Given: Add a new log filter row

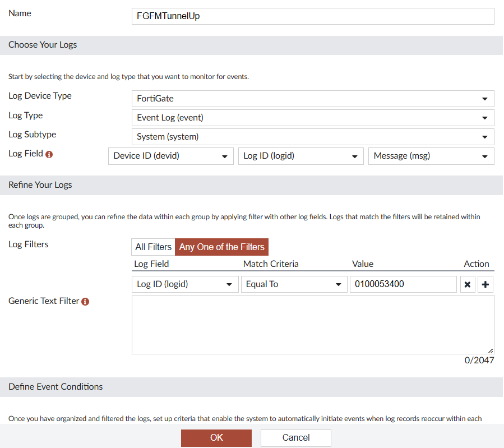Looking at the screenshot, I should pyautogui.click(x=485, y=284).
